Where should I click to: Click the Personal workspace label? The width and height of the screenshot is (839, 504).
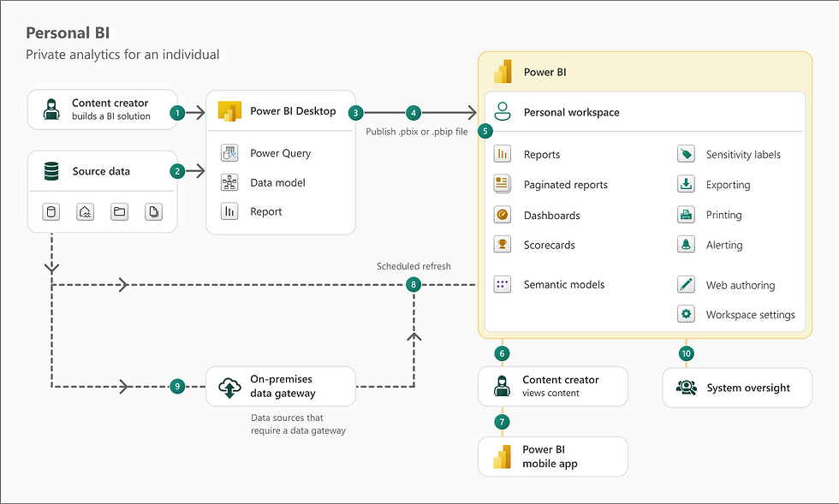[x=572, y=112]
